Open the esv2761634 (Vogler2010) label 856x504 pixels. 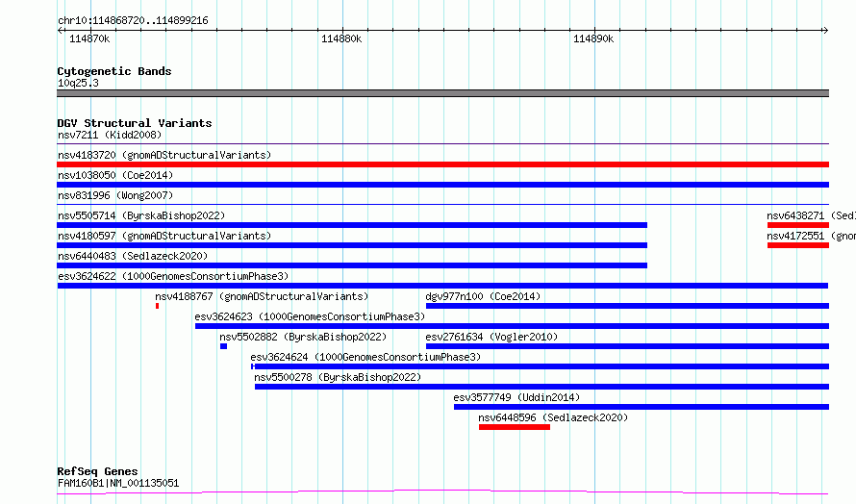491,337
